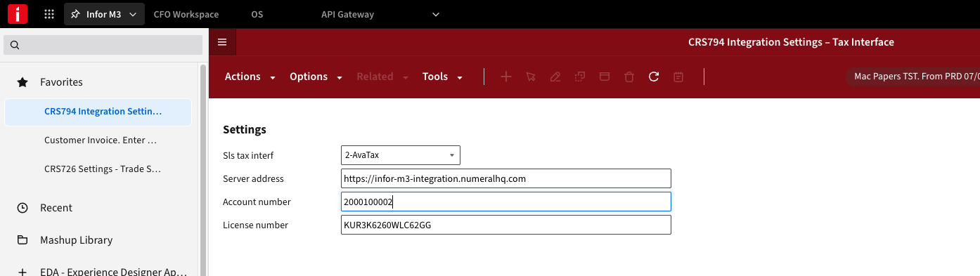Viewport: 980px width, 276px height.
Task: Click the search field in the sidebar
Action: click(x=103, y=45)
